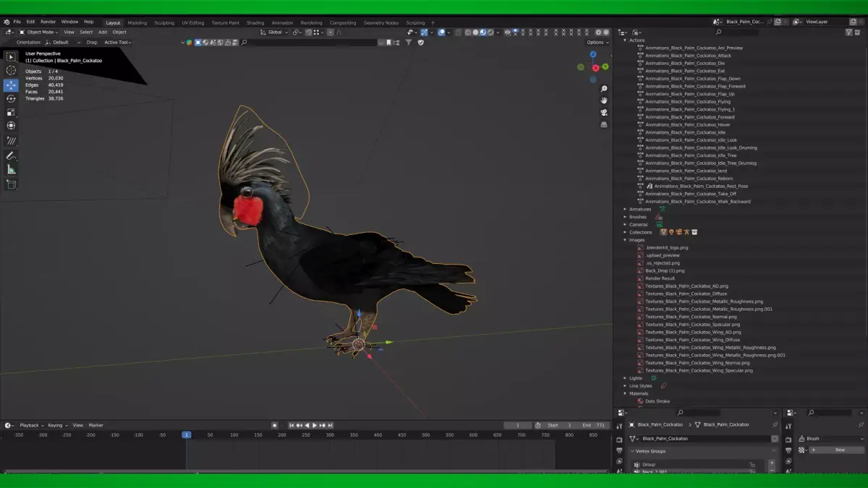Select Animations_Black_Palm_Cockatoo_Attack action

(x=688, y=56)
